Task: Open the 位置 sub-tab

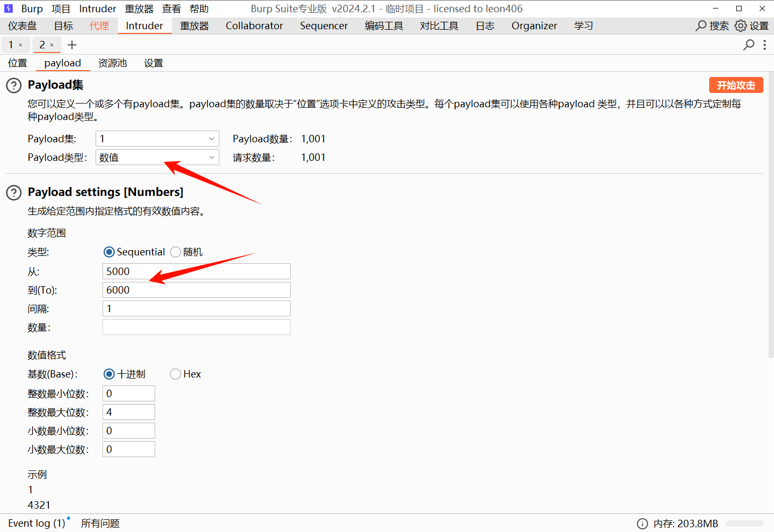Action: point(18,63)
